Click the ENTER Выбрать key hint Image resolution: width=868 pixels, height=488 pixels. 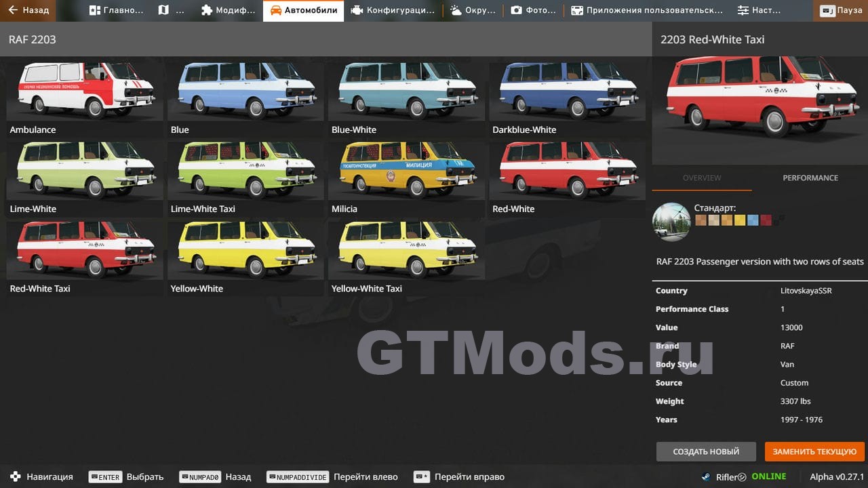126,476
